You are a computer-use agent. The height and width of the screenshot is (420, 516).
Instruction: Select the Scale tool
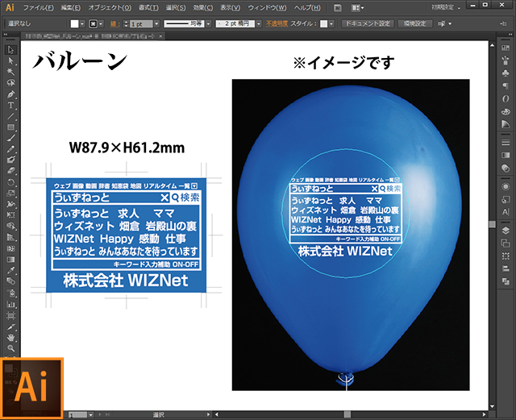(x=10, y=193)
